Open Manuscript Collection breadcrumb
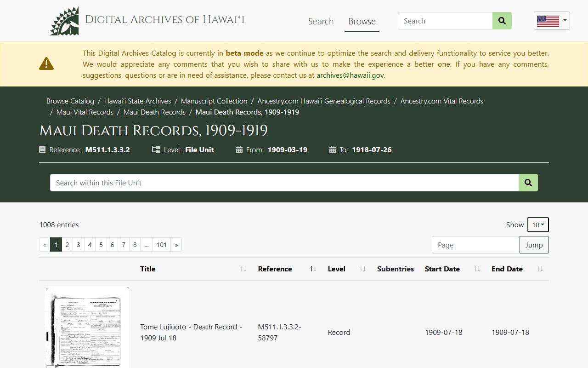The image size is (588, 368). pos(214,101)
